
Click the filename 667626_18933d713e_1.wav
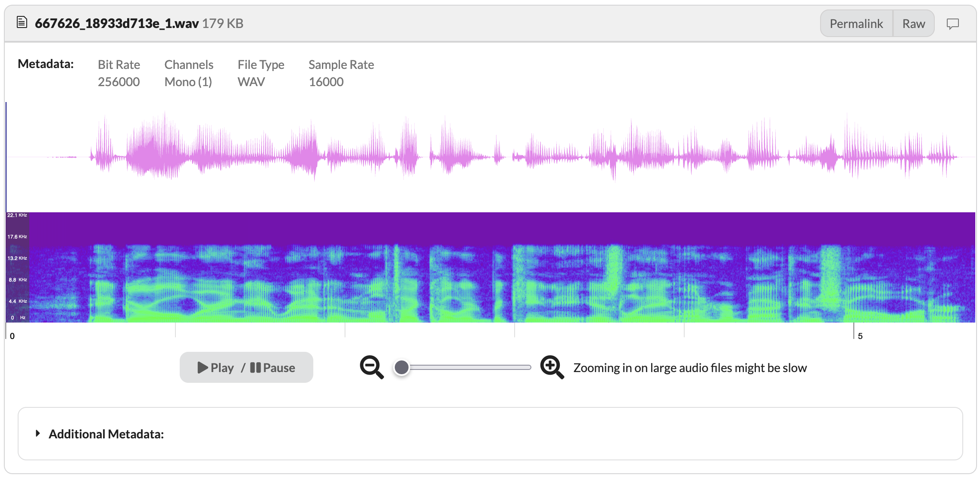[116, 23]
